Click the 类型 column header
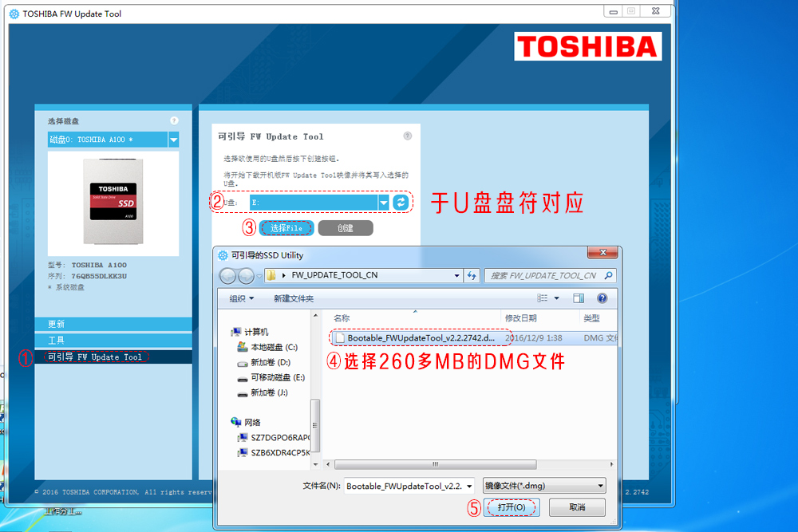 click(x=591, y=318)
